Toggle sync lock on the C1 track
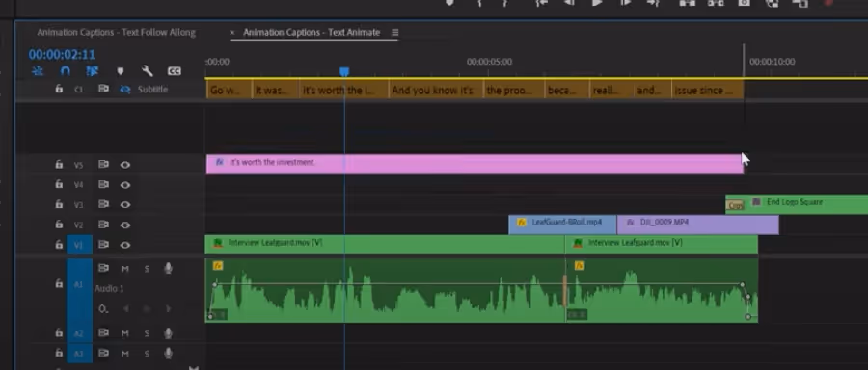 (x=103, y=89)
